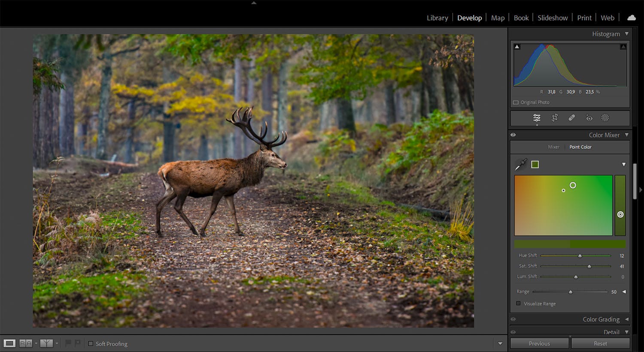The width and height of the screenshot is (644, 352).
Task: Check the Visualize Range option
Action: (518, 303)
